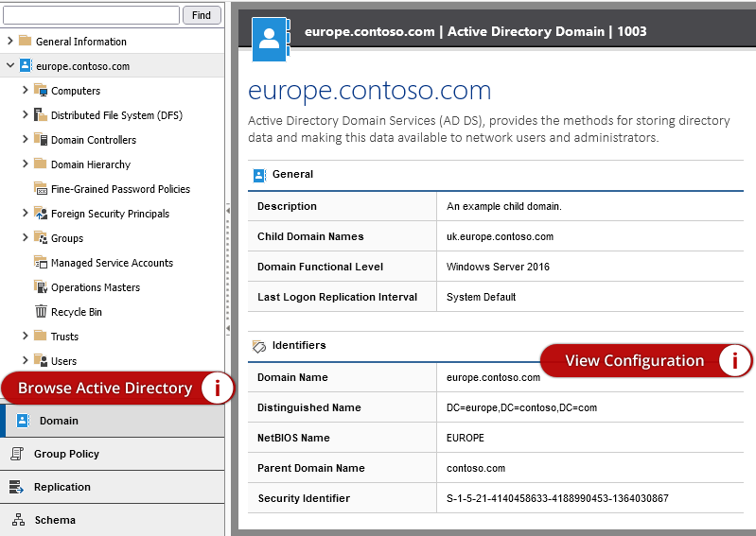Click the Managed Service Accounts icon
Viewport: 756px width, 536px height.
[x=41, y=262]
